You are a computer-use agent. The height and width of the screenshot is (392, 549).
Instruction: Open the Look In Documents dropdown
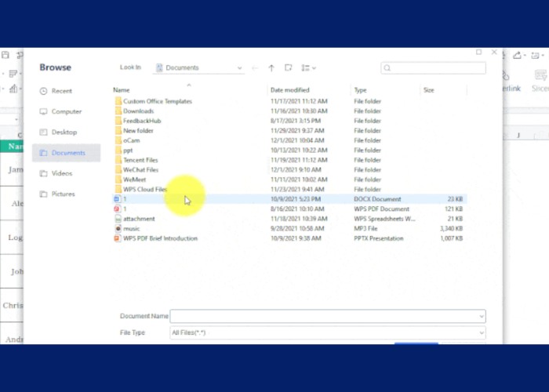click(199, 67)
